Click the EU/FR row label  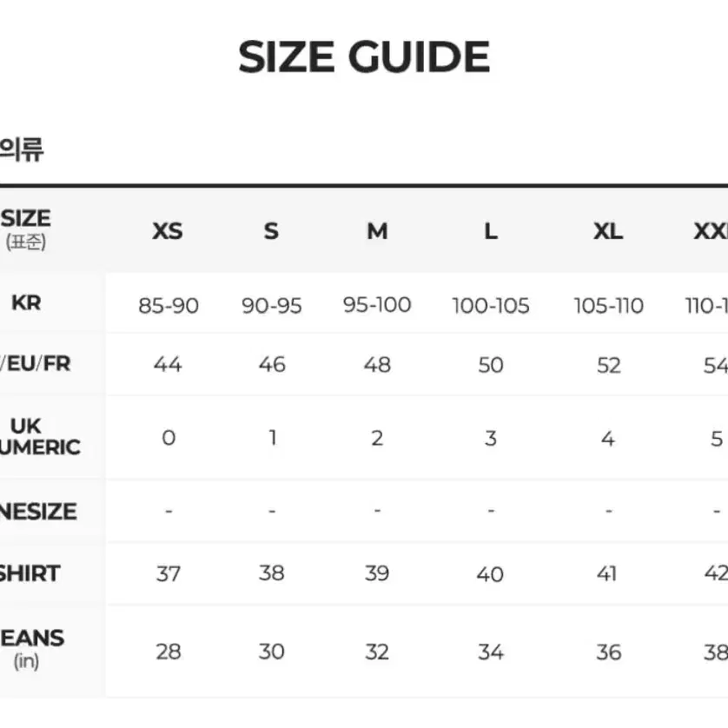tap(36, 363)
